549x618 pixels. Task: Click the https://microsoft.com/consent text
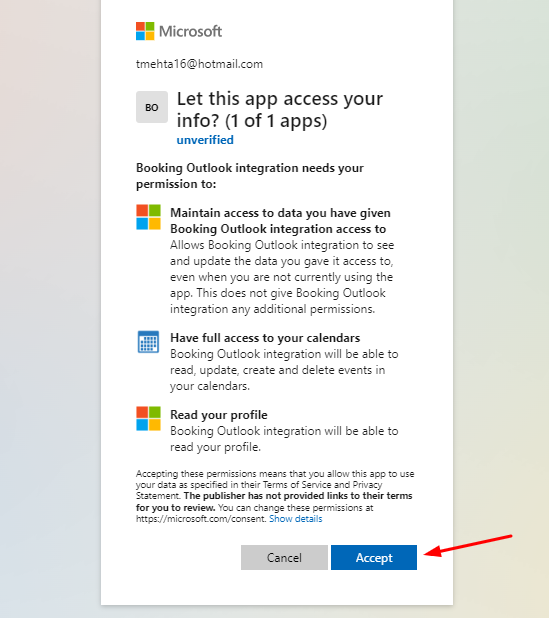coord(201,519)
